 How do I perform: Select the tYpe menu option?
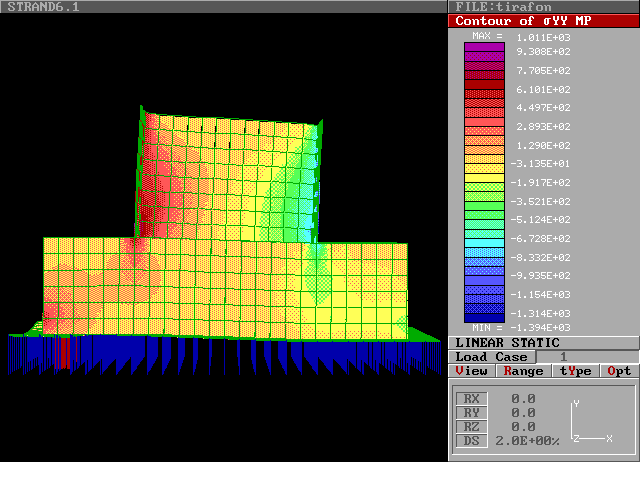[574, 371]
